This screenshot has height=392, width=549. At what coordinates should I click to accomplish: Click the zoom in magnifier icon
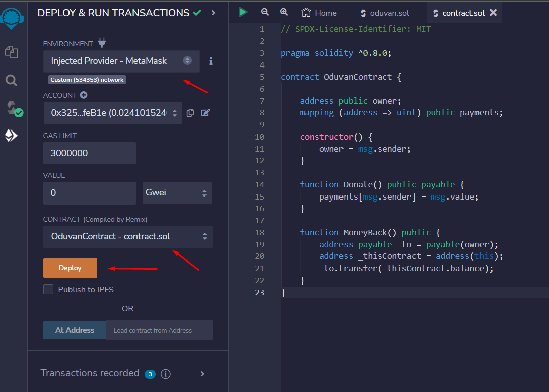click(x=284, y=12)
